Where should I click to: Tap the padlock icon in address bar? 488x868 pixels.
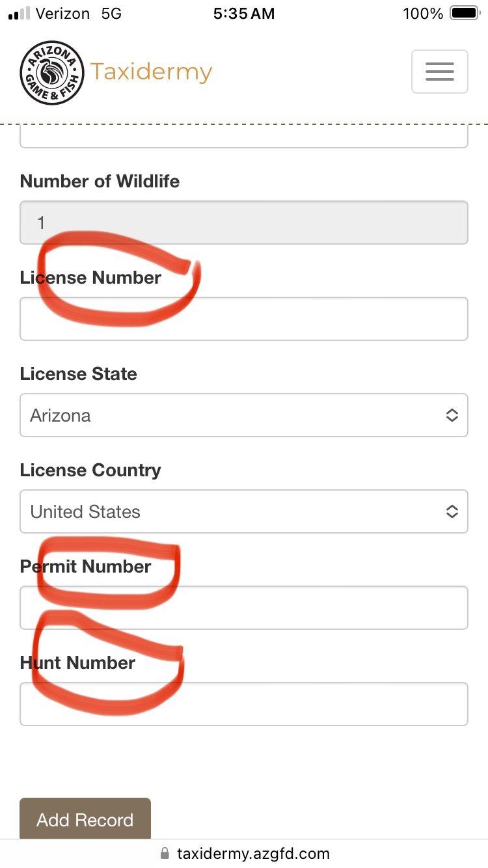click(x=165, y=853)
